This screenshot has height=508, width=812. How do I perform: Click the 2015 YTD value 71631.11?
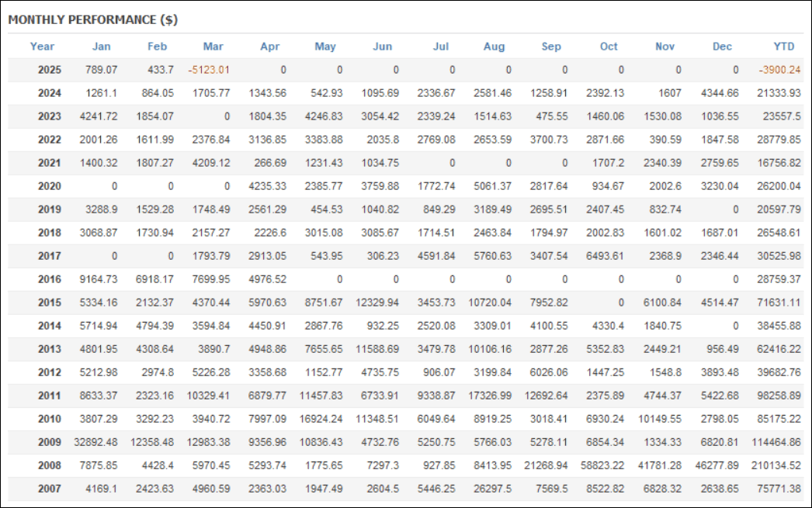pos(779,302)
